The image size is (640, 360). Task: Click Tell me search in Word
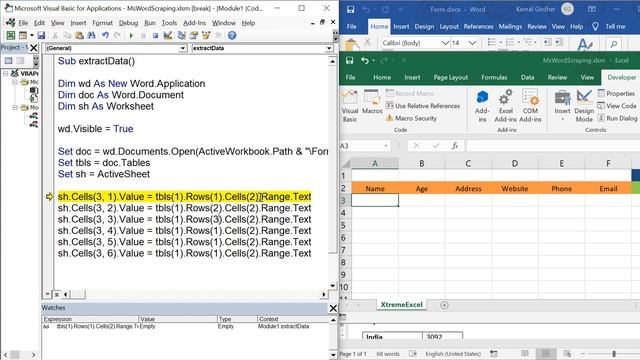(x=615, y=27)
